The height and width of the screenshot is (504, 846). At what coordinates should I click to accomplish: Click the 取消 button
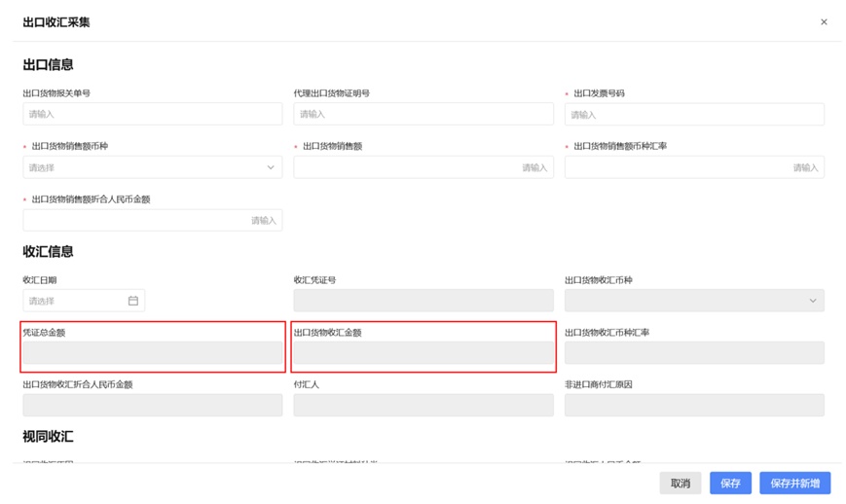680,483
